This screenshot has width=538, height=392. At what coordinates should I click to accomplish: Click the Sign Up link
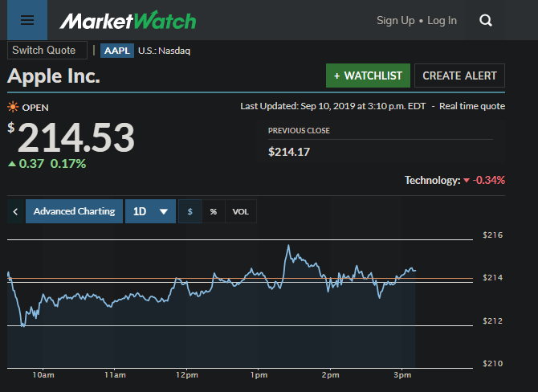(x=396, y=20)
